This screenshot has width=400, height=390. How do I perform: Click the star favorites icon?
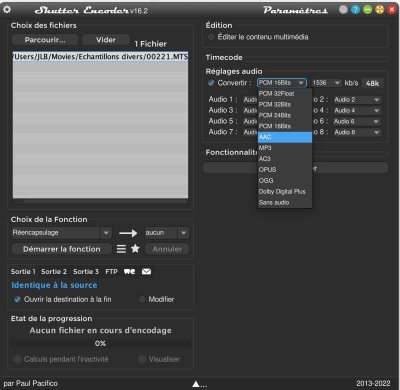click(x=135, y=249)
